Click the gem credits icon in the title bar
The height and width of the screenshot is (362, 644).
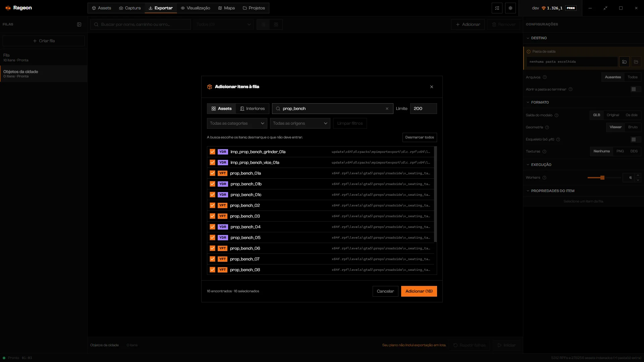pos(544,8)
